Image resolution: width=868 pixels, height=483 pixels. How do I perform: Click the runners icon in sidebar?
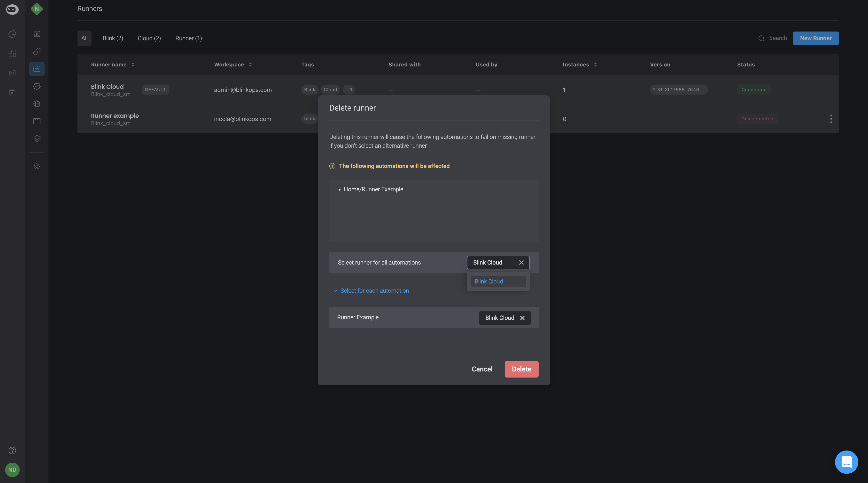coord(37,69)
